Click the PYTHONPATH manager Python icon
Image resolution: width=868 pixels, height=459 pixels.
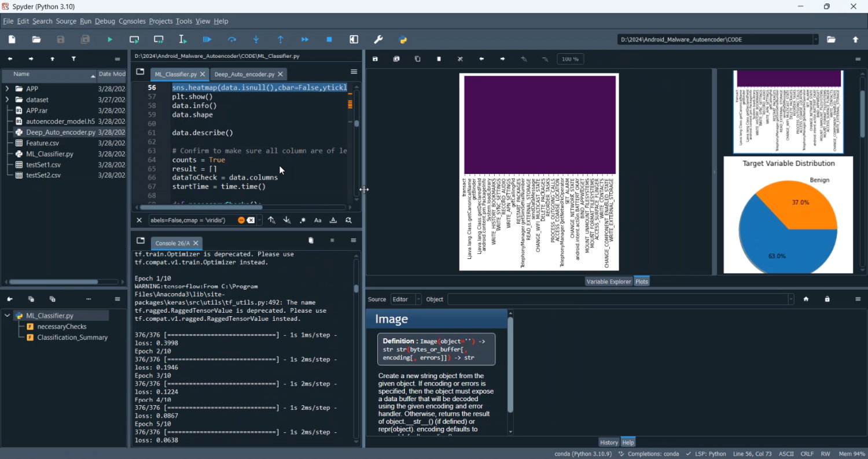click(403, 40)
